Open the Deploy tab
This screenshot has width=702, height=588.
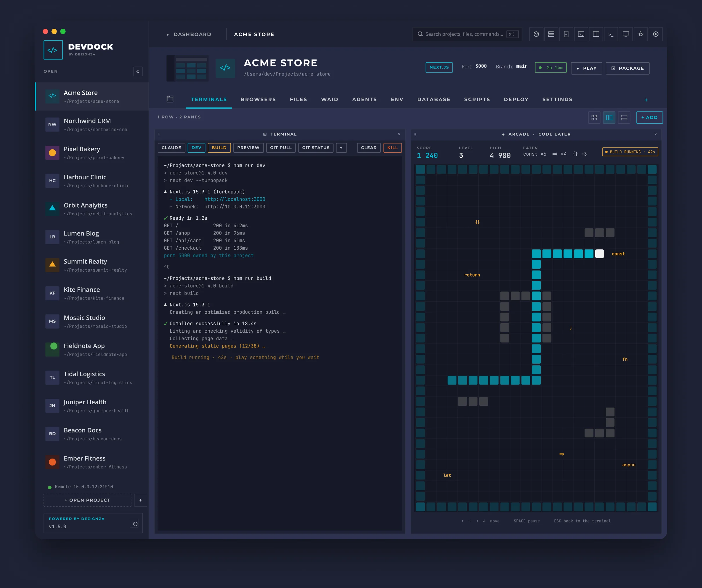(x=516, y=99)
